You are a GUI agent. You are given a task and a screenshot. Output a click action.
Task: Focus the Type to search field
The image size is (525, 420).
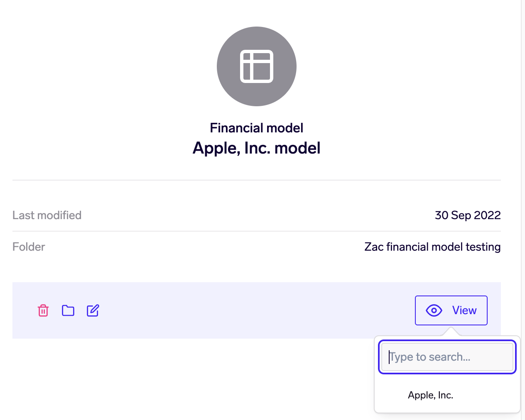(447, 357)
